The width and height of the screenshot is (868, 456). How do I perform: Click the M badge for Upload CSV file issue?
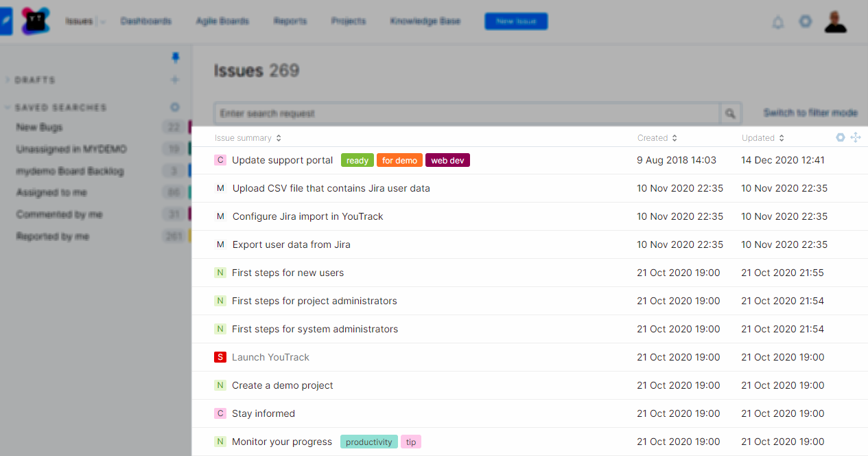coord(220,188)
